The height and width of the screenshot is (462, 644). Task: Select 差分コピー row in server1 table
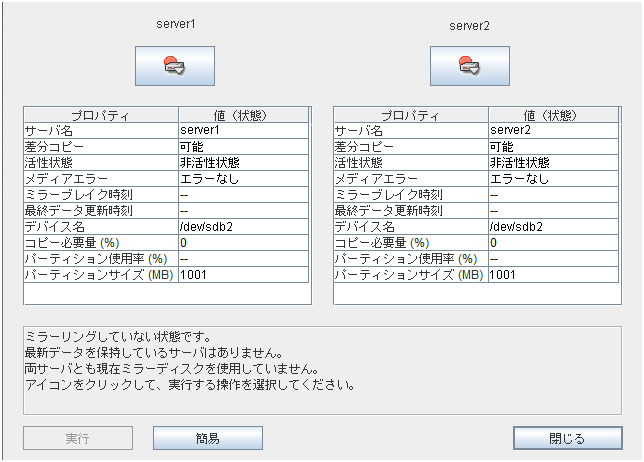101,147
